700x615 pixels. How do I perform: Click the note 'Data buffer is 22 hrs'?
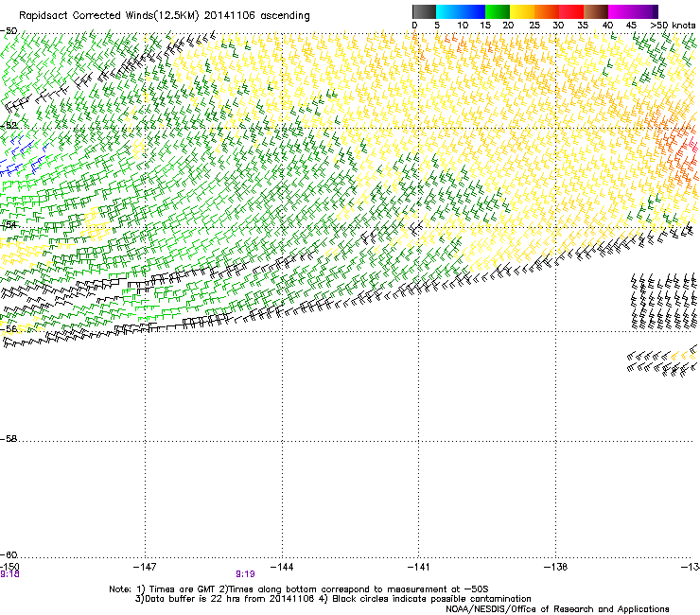191,599
